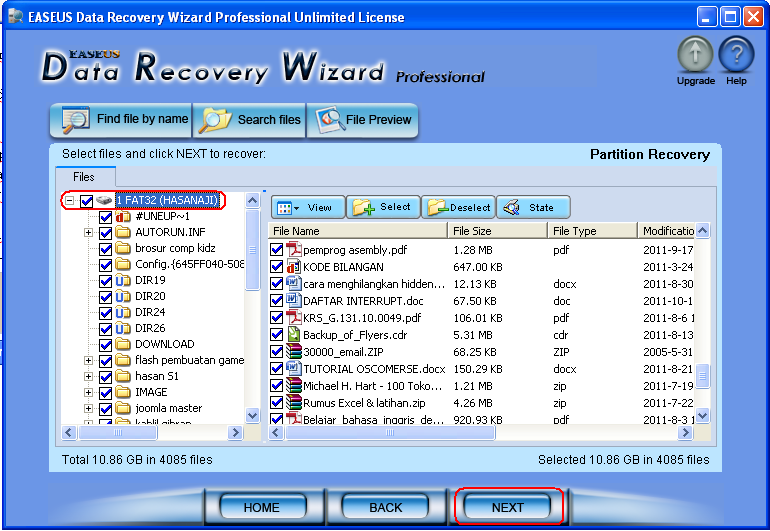Viewport: 770px width, 531px height.
Task: Expand the IMAGE folder node
Action: tap(88, 392)
